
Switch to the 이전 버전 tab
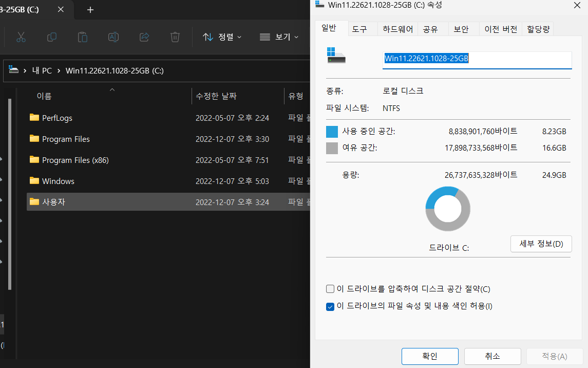(501, 29)
